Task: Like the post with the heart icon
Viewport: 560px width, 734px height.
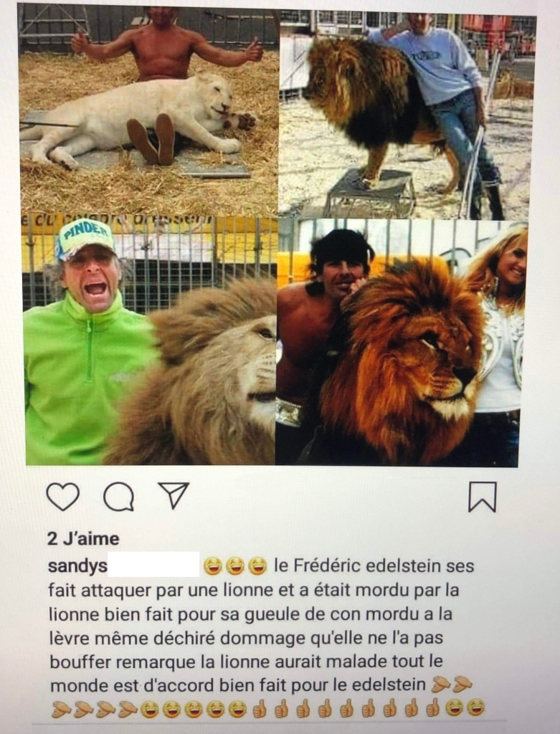Action: pos(63,496)
